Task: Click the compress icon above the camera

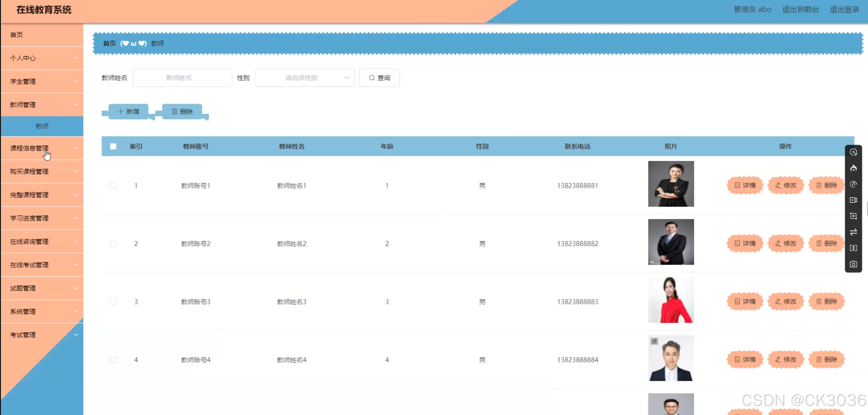Action: point(853,248)
